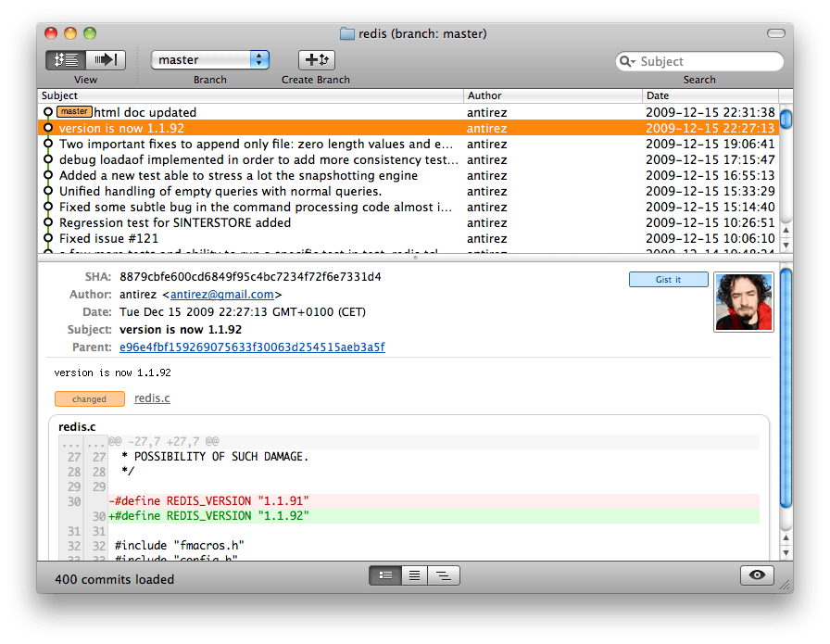Show file tree view
830x644 pixels.
click(x=444, y=575)
